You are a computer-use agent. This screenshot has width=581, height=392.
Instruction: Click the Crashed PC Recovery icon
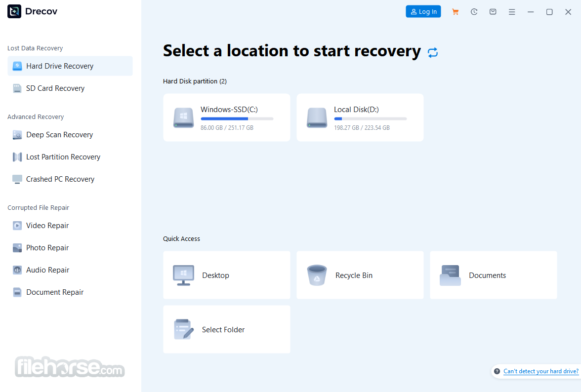(x=17, y=179)
